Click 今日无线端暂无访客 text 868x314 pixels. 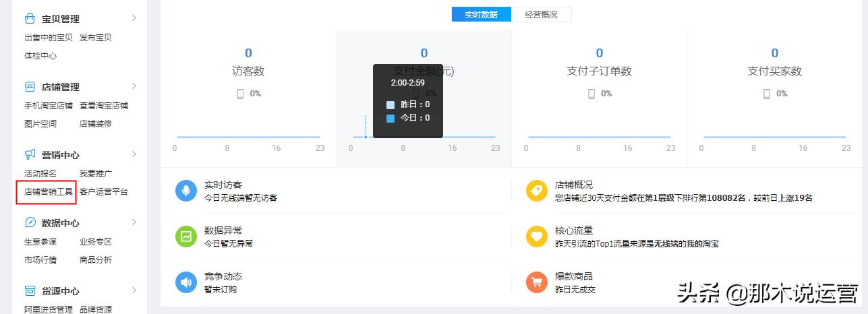241,198
